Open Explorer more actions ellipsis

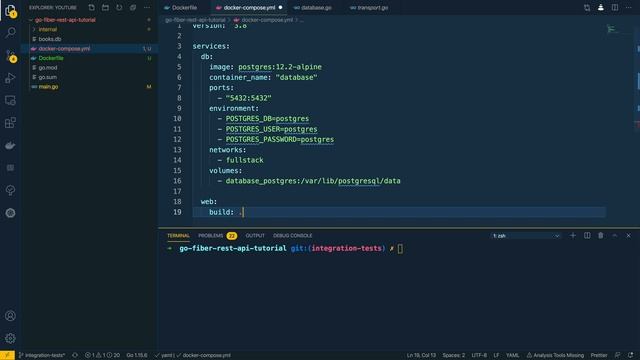point(147,7)
